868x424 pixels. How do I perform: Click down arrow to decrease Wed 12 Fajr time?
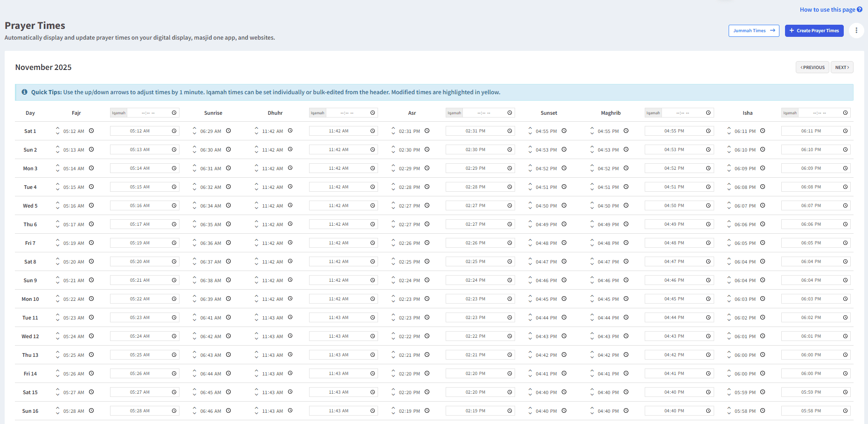click(x=58, y=339)
